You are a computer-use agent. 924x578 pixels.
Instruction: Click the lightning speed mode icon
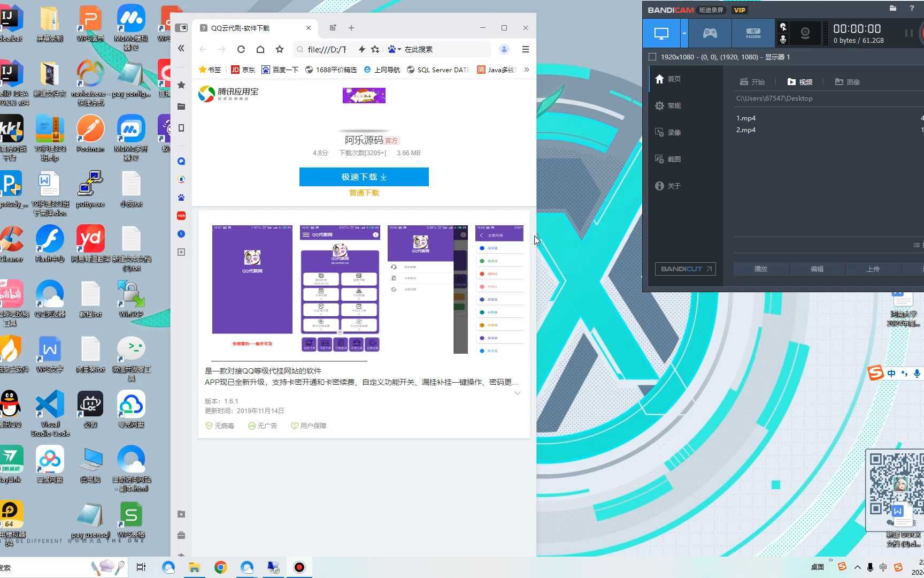(362, 49)
